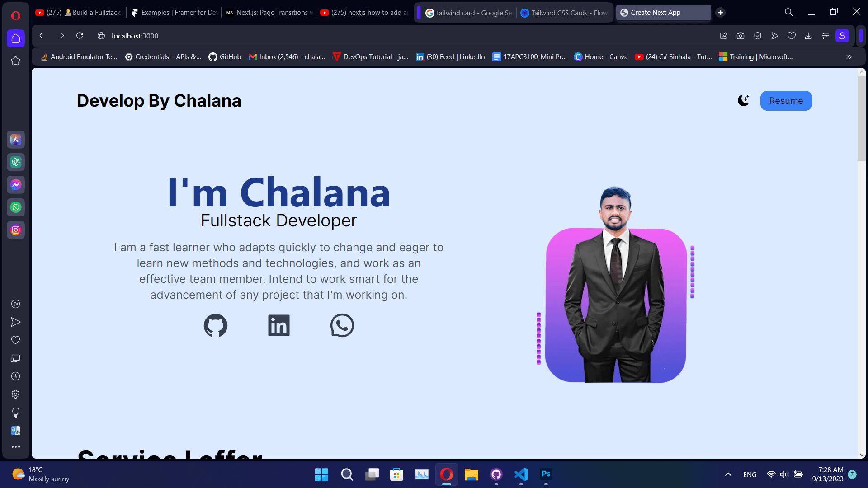The image size is (868, 488).
Task: Expand the system tray hidden icons arrow
Action: (728, 474)
